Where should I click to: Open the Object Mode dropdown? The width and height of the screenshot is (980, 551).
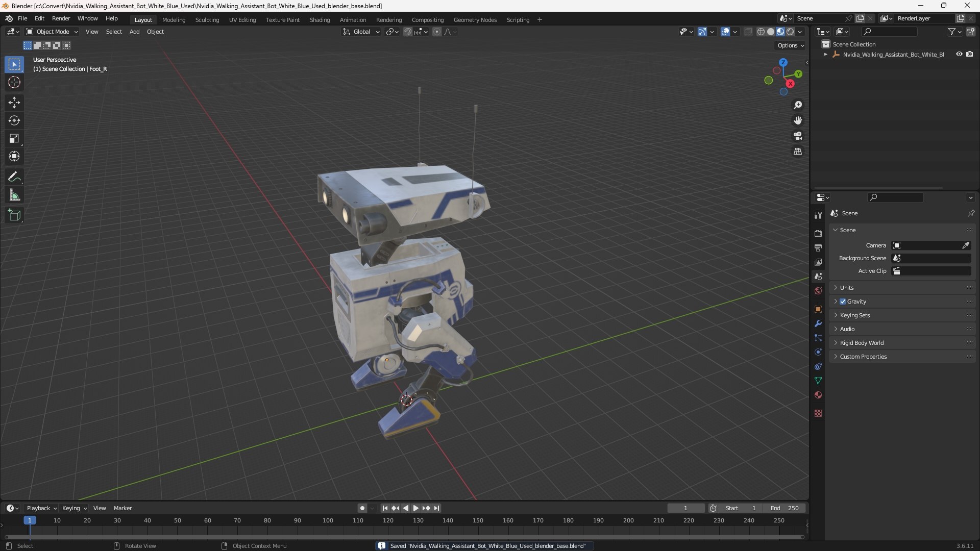pyautogui.click(x=52, y=32)
